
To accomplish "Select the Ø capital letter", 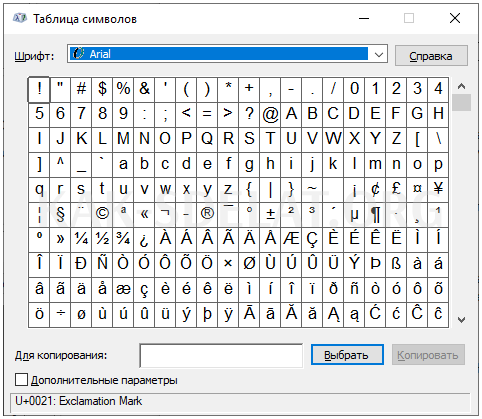I will point(249,264).
